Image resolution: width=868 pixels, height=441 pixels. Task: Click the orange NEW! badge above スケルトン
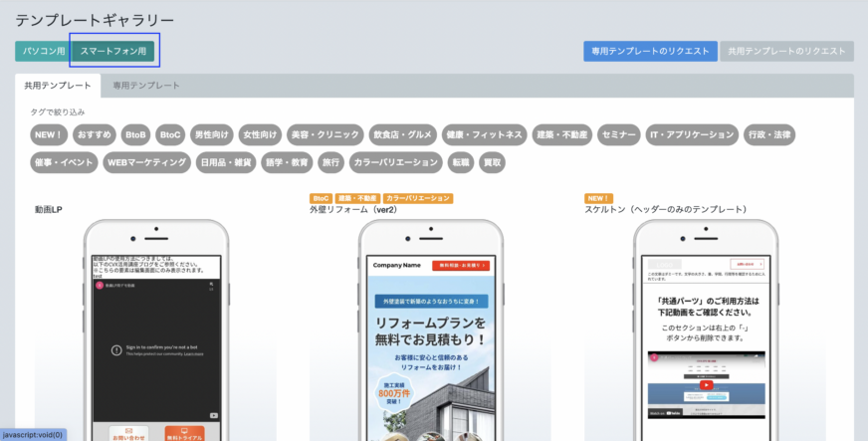coord(598,198)
